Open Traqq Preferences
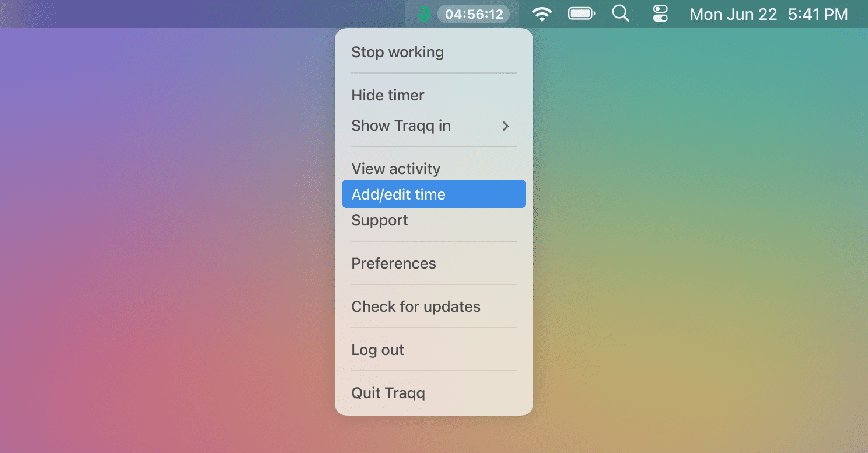868x453 pixels. coord(434,263)
